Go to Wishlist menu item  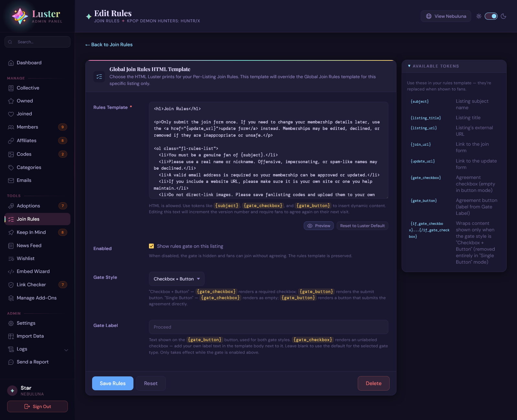tap(37, 258)
